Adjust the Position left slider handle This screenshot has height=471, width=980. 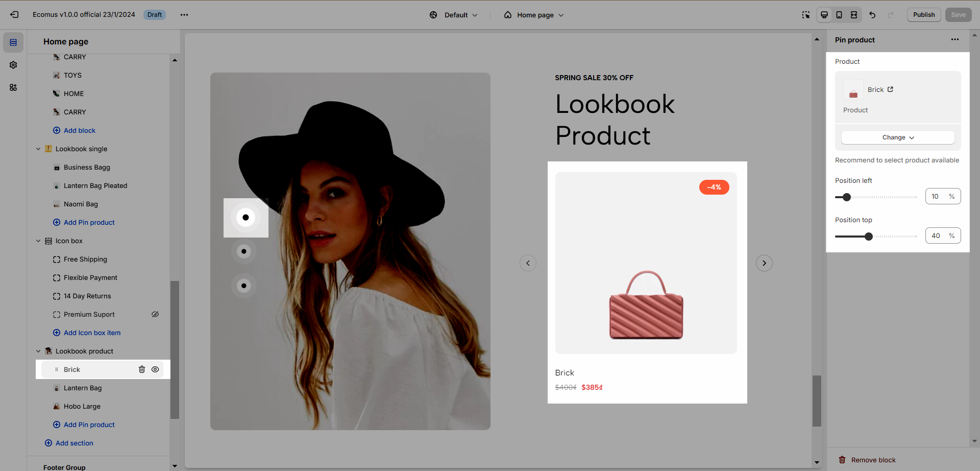point(847,197)
